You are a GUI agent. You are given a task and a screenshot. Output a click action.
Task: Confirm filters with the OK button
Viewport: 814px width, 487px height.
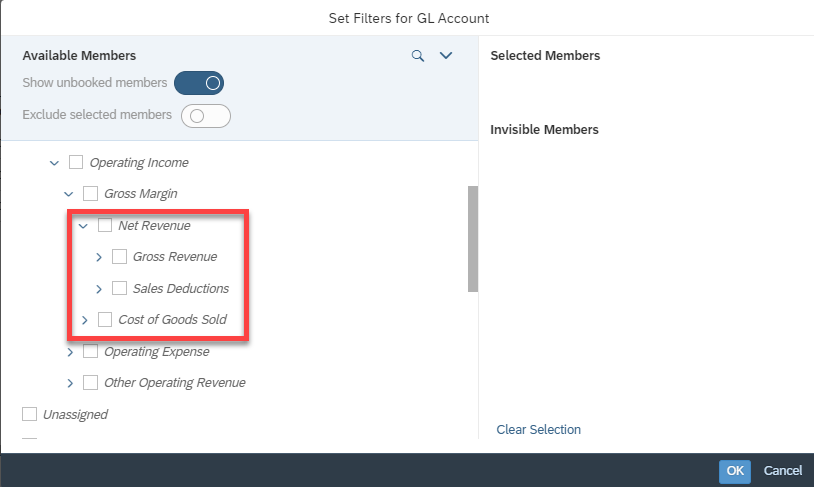[735, 471]
